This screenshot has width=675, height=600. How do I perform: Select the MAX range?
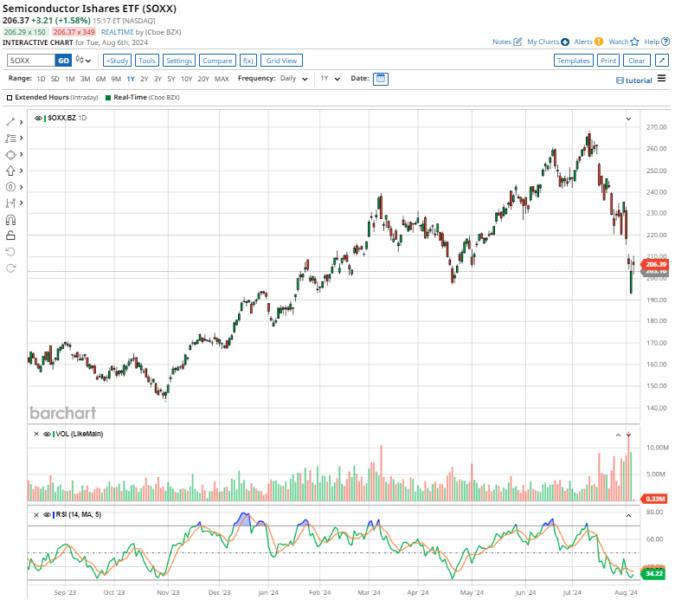click(222, 79)
